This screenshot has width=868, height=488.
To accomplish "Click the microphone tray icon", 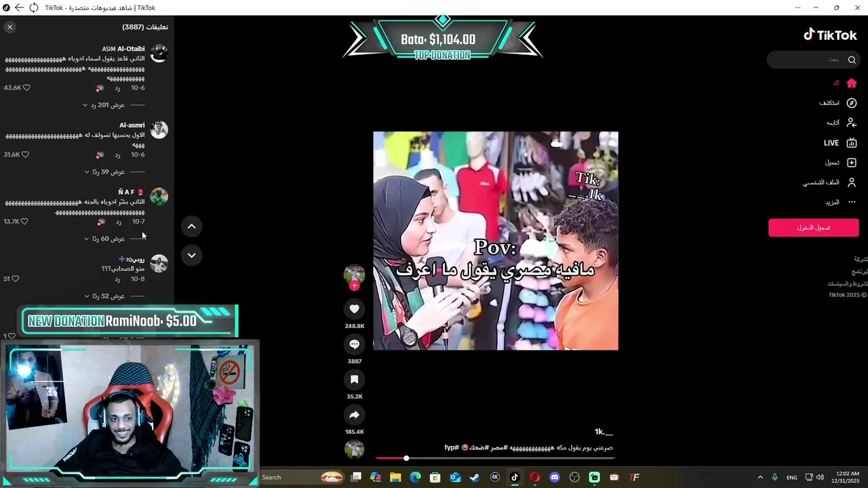I will 775,477.
